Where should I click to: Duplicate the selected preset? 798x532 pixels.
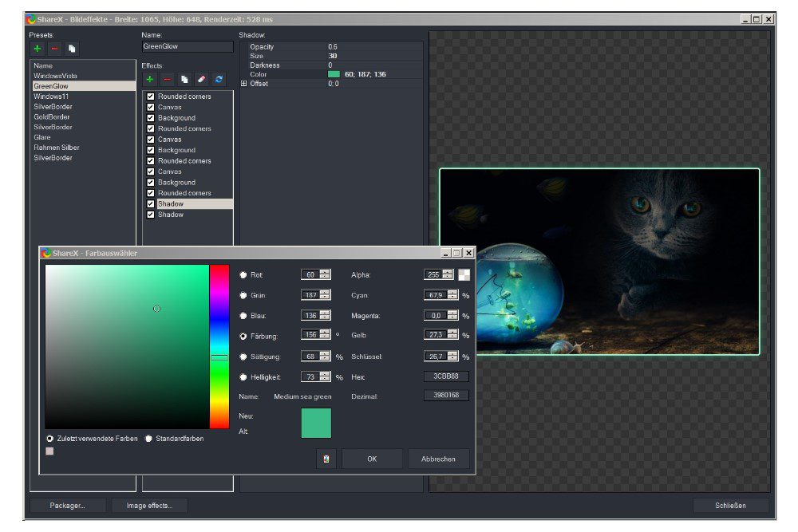[x=72, y=49]
